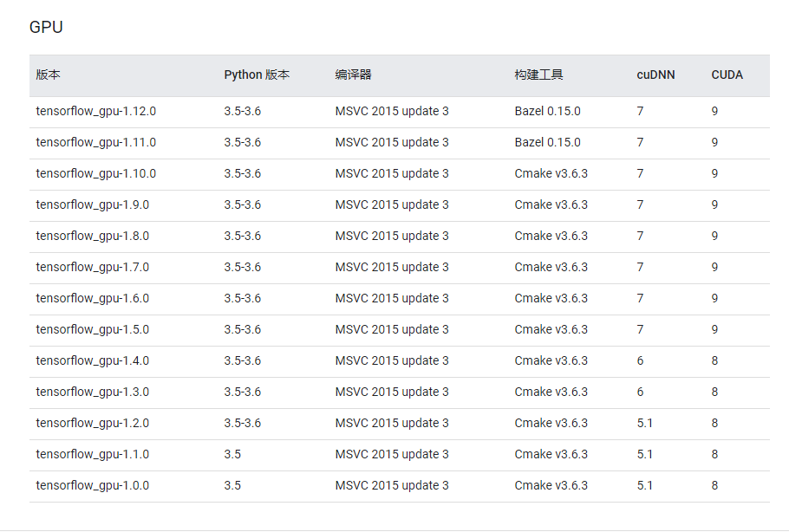This screenshot has width=789, height=532.
Task: Click Python 3.5 in tensorflow_gpu-1.0.0 row
Action: click(232, 485)
